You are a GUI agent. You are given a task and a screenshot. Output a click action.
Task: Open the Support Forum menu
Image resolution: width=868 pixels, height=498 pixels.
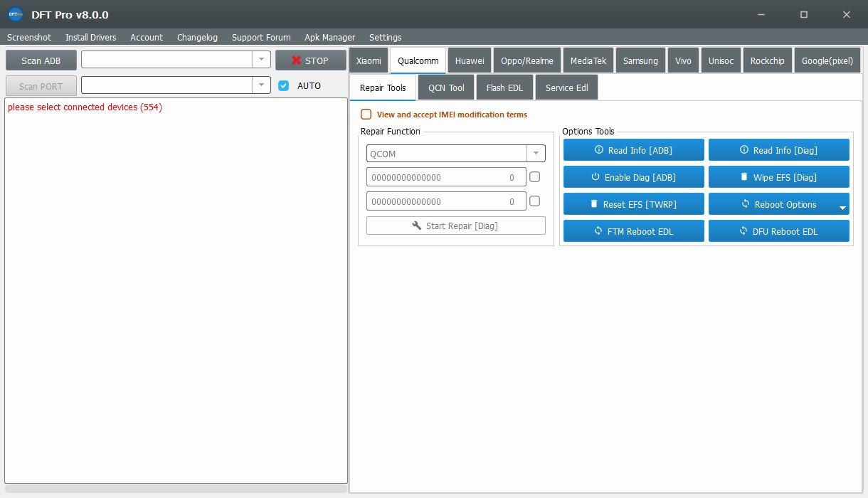tap(261, 37)
